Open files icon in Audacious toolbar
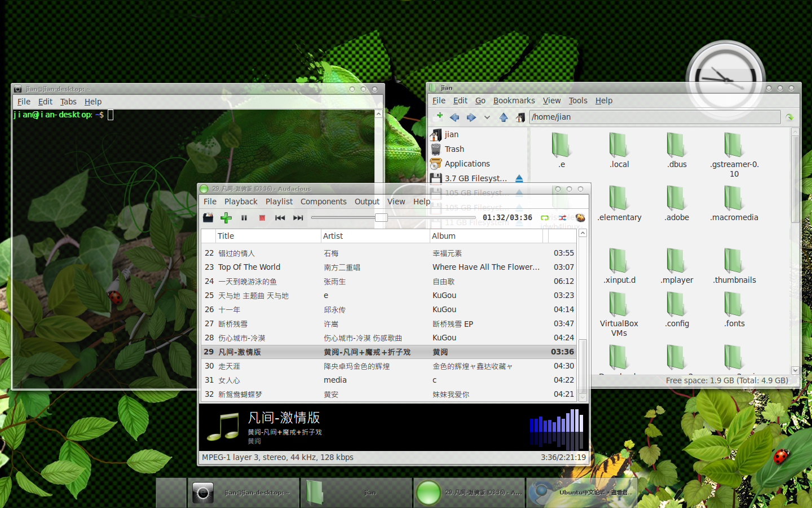812x508 pixels. coord(208,217)
